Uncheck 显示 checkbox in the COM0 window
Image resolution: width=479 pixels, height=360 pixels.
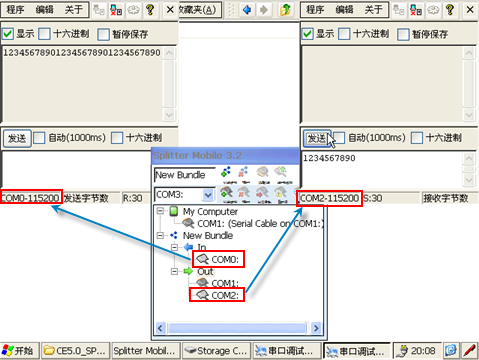coord(7,34)
